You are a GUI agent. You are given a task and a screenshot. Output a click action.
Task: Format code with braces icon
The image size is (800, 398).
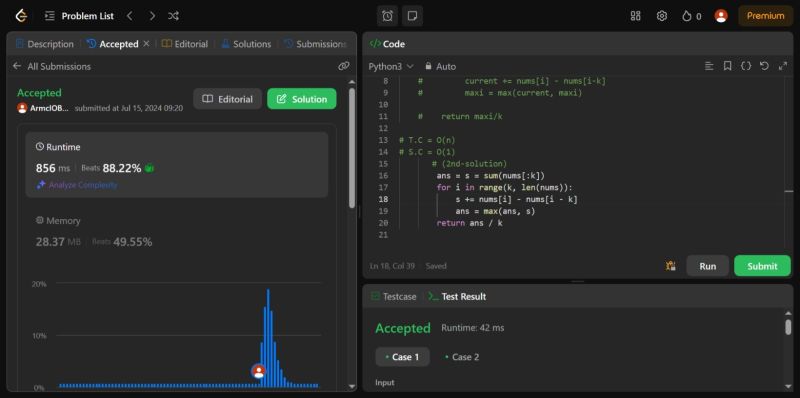[745, 66]
